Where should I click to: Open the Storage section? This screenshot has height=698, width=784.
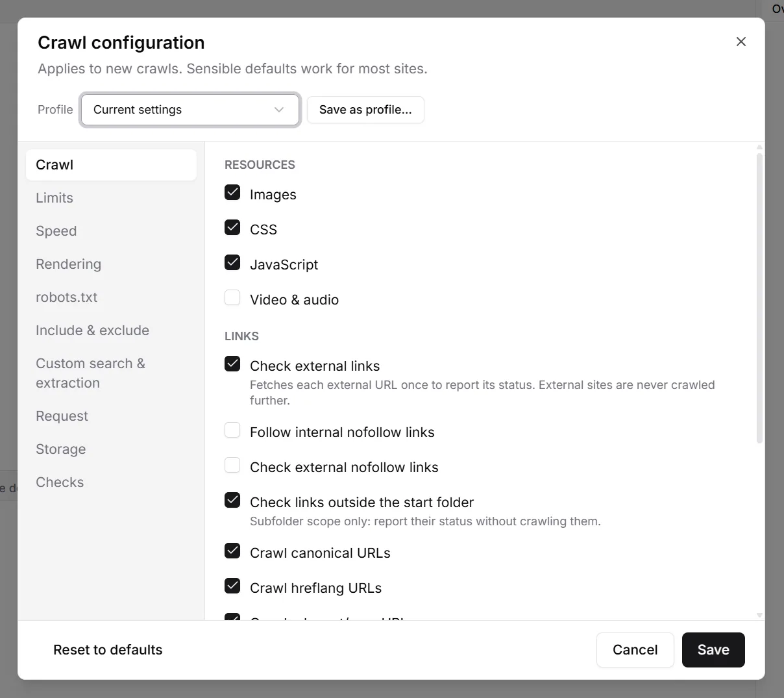point(111,449)
